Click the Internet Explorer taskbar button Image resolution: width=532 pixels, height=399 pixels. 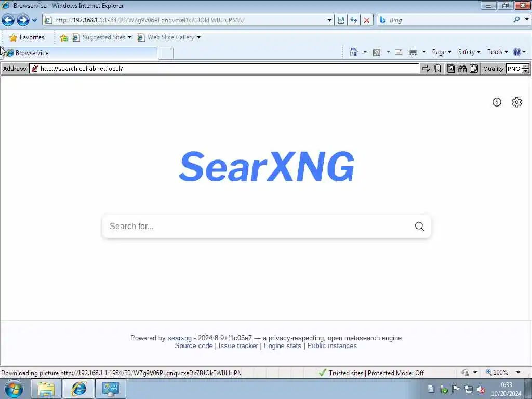click(78, 389)
